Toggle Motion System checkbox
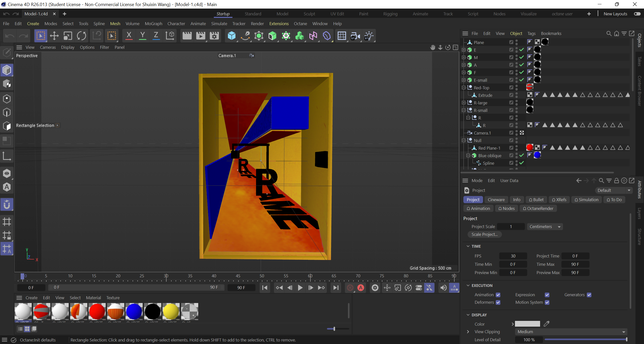Viewport: 644px width, 344px height. tap(547, 302)
